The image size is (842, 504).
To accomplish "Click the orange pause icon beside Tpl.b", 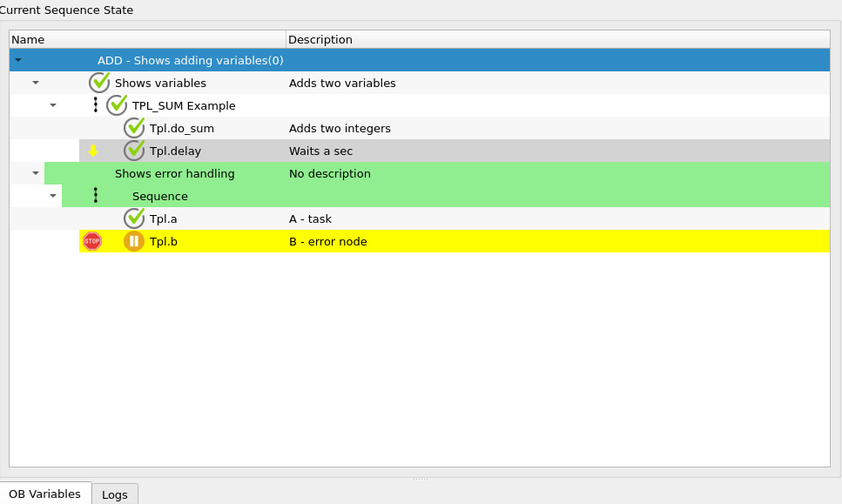I will (x=133, y=241).
